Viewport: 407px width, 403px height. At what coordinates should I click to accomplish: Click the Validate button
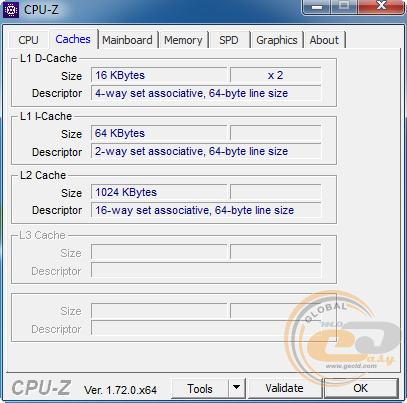[x=284, y=388]
